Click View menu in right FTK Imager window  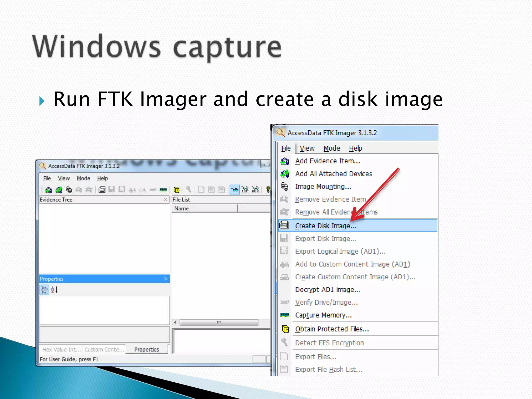(x=307, y=148)
